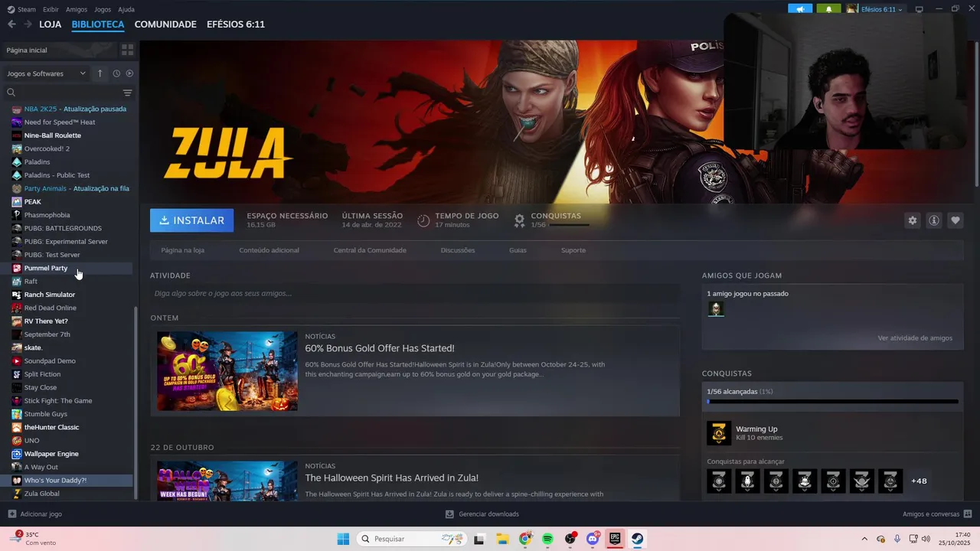980x551 pixels.
Task: Open Spotify from the taskbar
Action: [x=547, y=539]
